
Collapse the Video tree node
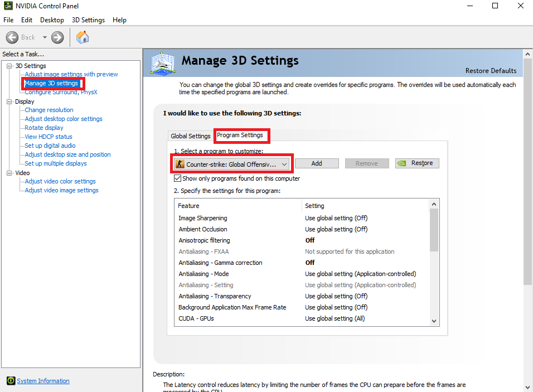(x=9, y=173)
